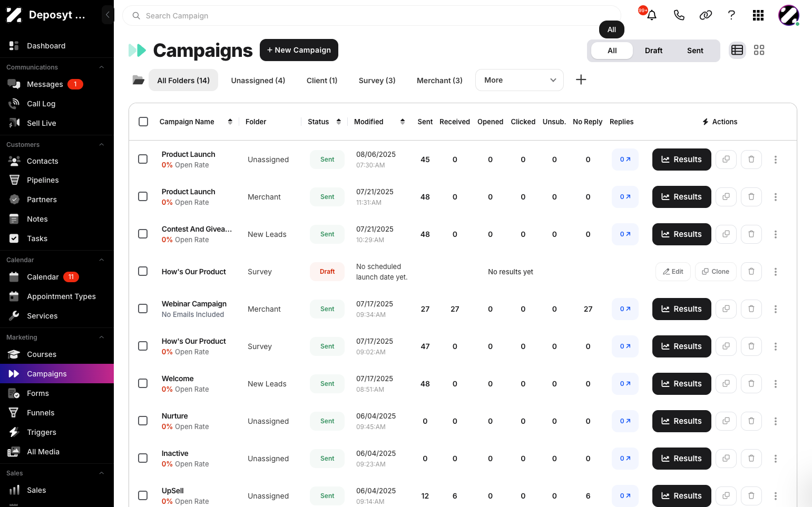Click the phone dialer icon
This screenshot has height=507, width=812.
pyautogui.click(x=679, y=15)
